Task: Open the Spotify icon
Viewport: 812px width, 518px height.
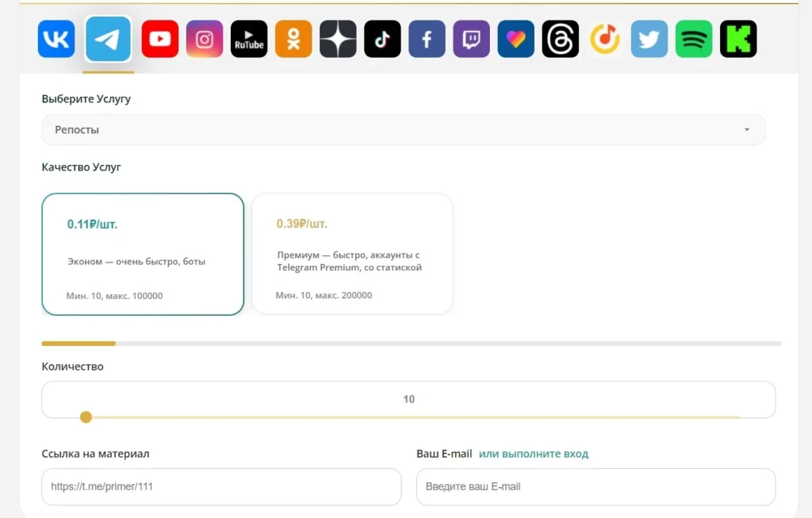Action: click(x=694, y=39)
